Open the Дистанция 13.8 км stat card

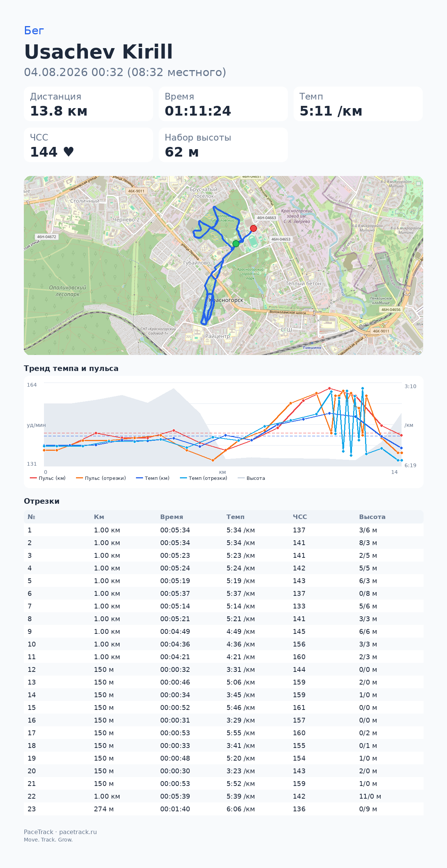(x=89, y=104)
